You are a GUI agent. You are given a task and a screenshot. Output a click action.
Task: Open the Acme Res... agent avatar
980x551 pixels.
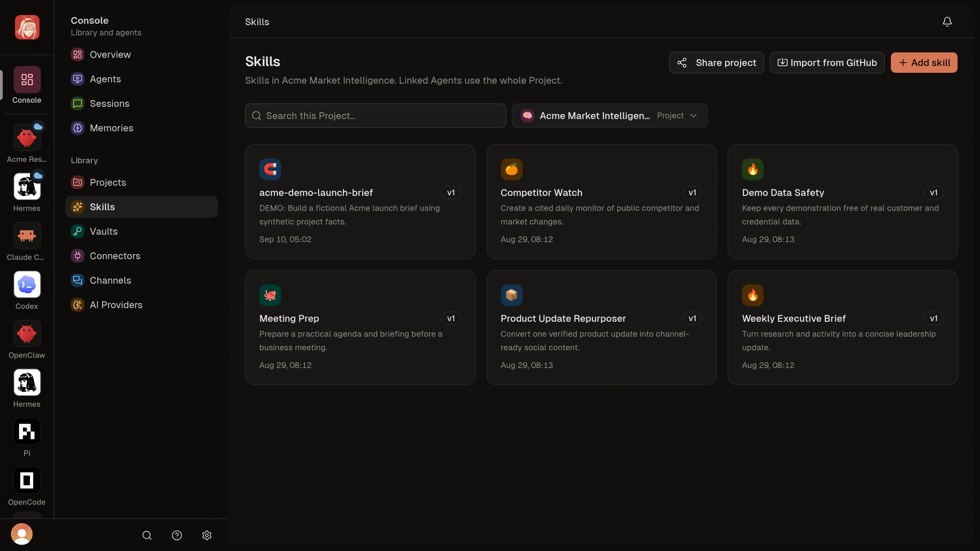(27, 138)
